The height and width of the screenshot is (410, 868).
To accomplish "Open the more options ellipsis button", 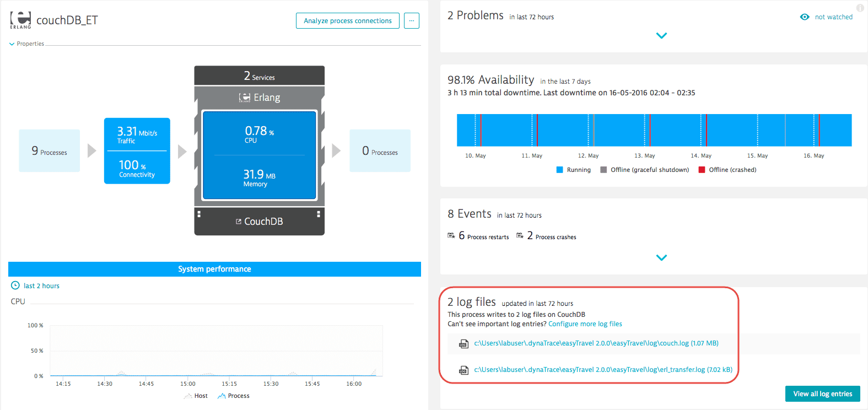I will pyautogui.click(x=411, y=20).
